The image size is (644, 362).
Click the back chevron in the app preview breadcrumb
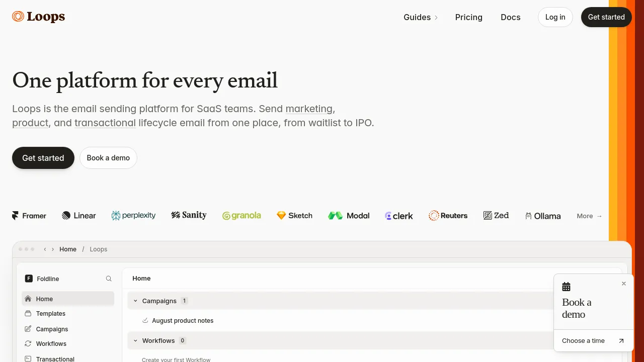[45, 249]
